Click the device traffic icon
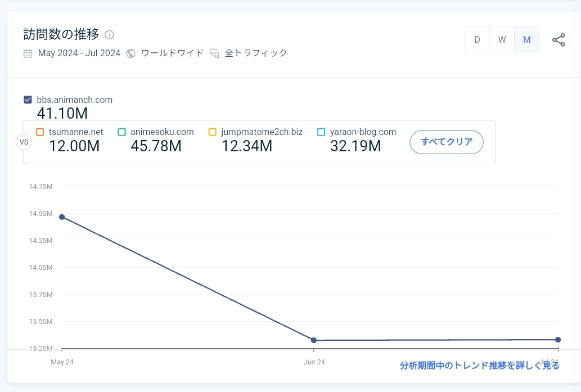Viewport: 581px width, 392px height. [x=214, y=53]
